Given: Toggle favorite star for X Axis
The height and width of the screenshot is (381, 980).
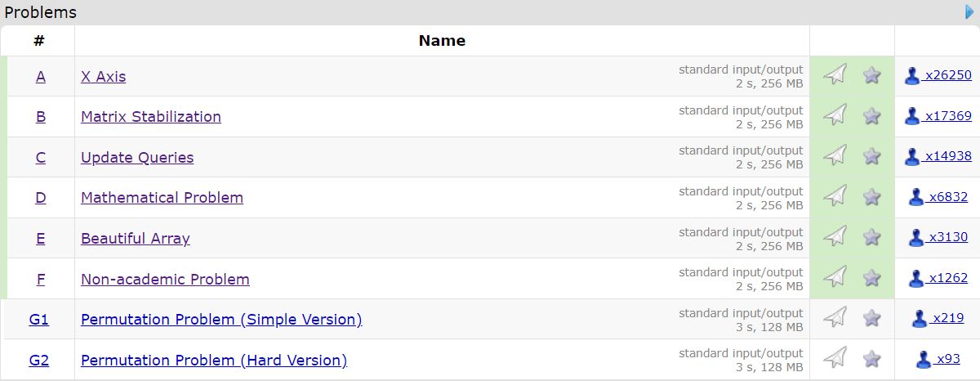Looking at the screenshot, I should (872, 75).
